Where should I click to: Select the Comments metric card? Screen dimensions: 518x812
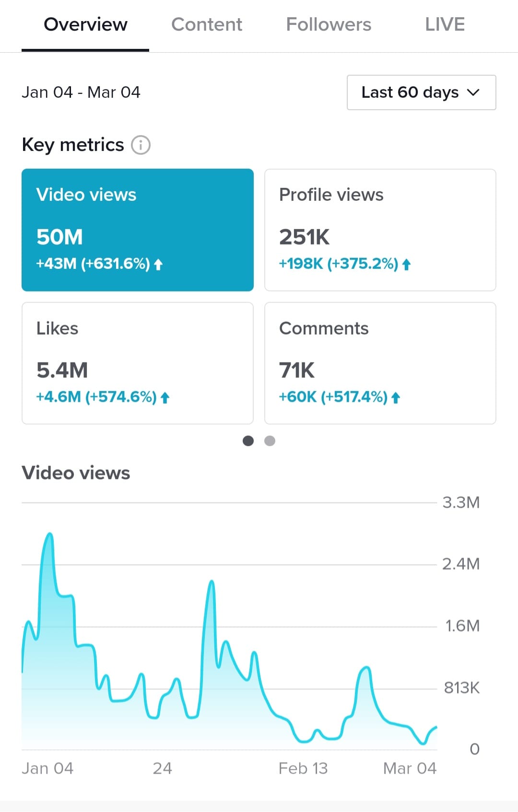click(x=380, y=363)
